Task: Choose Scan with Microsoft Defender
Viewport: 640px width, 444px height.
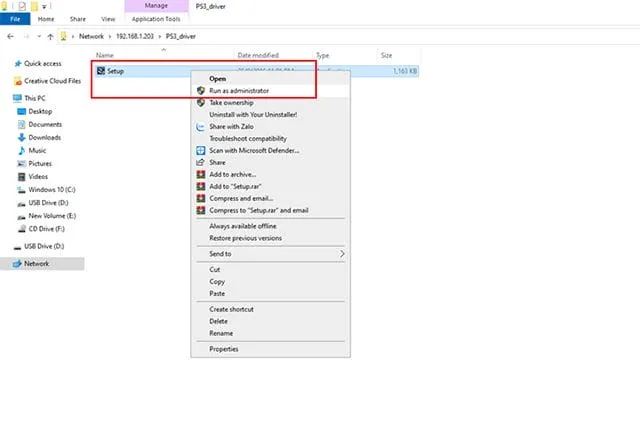Action: [254, 150]
